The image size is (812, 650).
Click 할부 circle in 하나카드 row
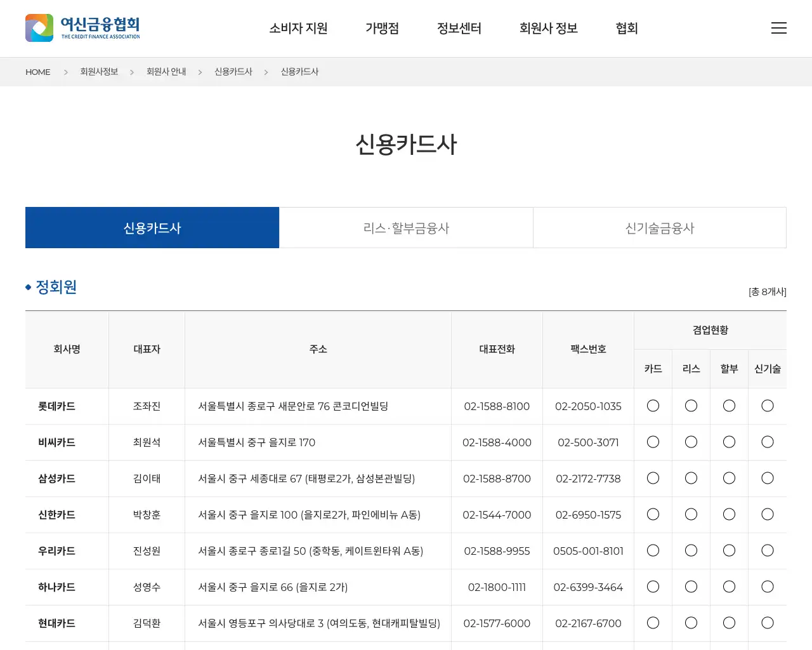729,587
